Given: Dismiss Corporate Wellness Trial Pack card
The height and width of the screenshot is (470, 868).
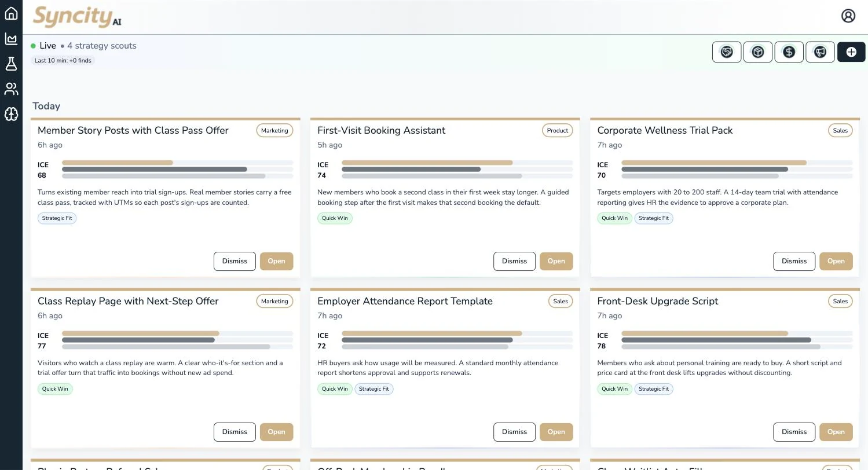Looking at the screenshot, I should (x=794, y=261).
